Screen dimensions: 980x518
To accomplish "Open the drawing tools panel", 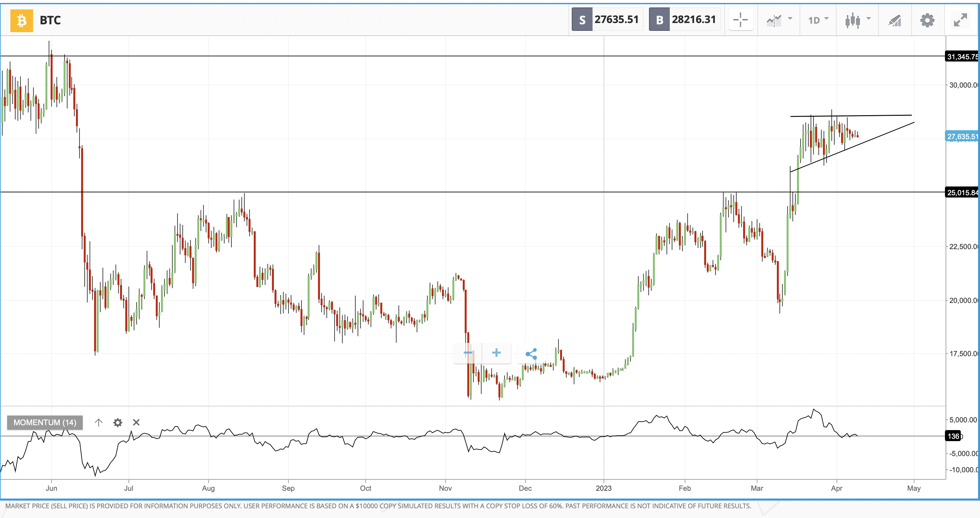I will tap(895, 20).
